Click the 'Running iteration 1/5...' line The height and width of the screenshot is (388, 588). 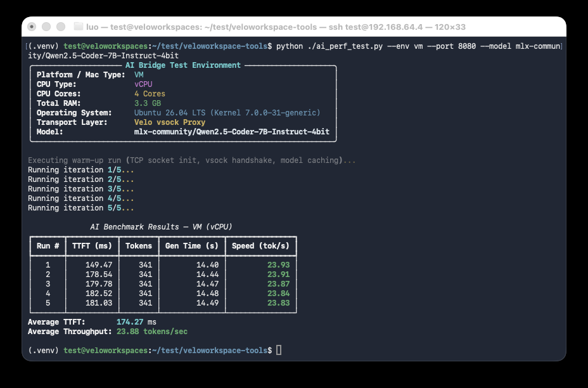click(80, 170)
